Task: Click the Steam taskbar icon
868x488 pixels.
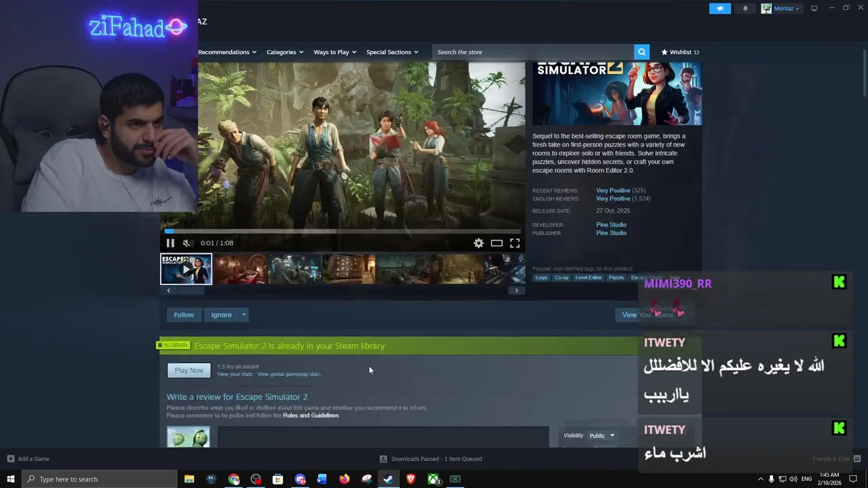Action: (389, 479)
